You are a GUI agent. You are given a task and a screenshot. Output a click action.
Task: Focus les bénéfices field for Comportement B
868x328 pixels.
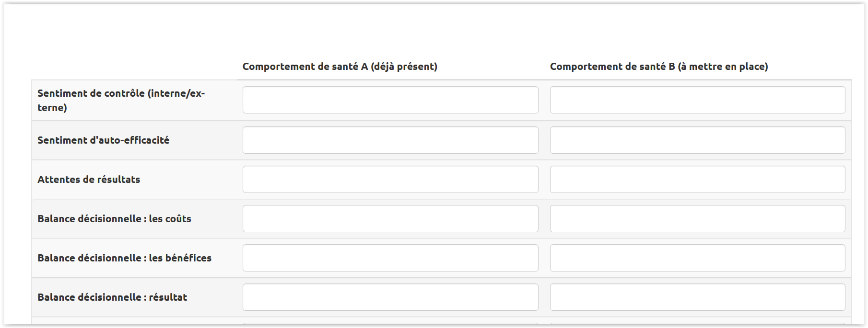point(697,258)
